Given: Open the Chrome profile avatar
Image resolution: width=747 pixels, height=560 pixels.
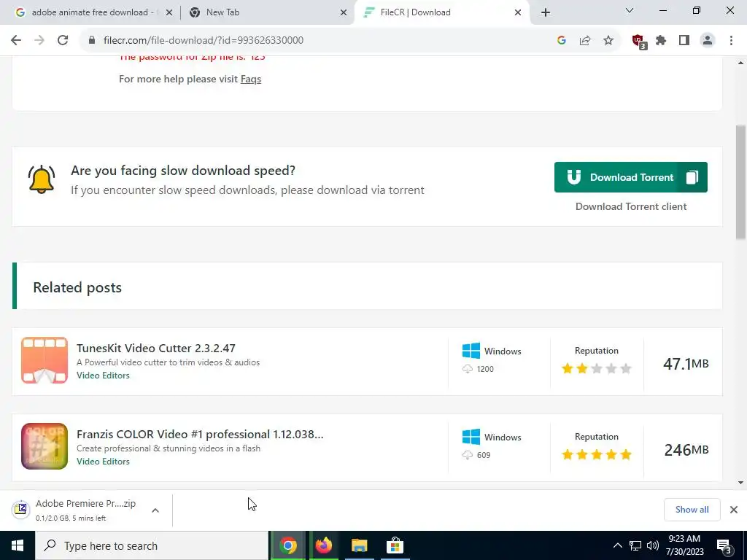Looking at the screenshot, I should pyautogui.click(x=708, y=41).
